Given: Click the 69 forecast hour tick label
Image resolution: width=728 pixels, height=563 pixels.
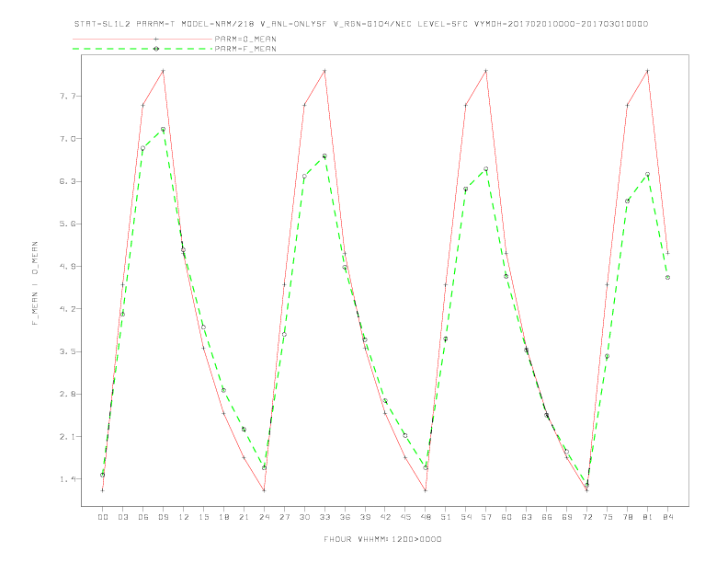Looking at the screenshot, I should click(x=567, y=517).
